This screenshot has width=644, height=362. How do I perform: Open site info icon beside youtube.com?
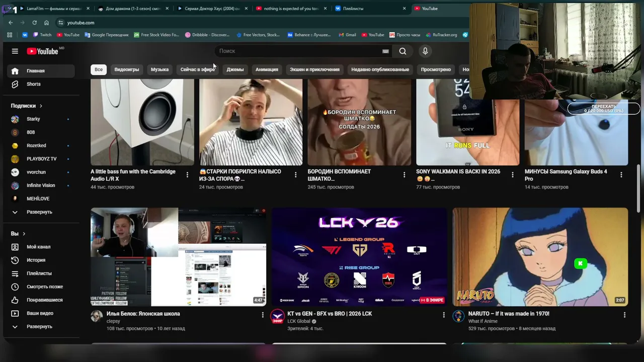[x=60, y=23]
